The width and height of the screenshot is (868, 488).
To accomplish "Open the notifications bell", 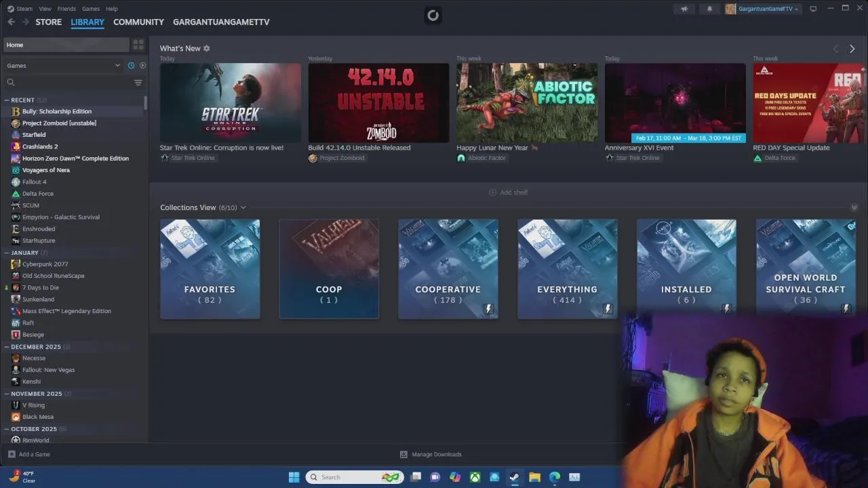I will point(709,9).
